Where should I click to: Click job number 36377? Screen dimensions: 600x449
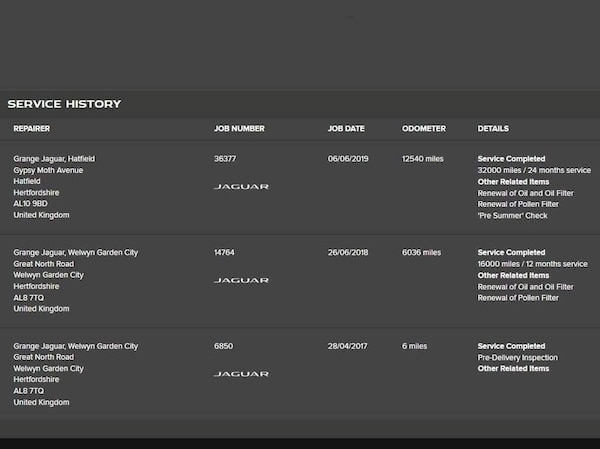point(227,159)
